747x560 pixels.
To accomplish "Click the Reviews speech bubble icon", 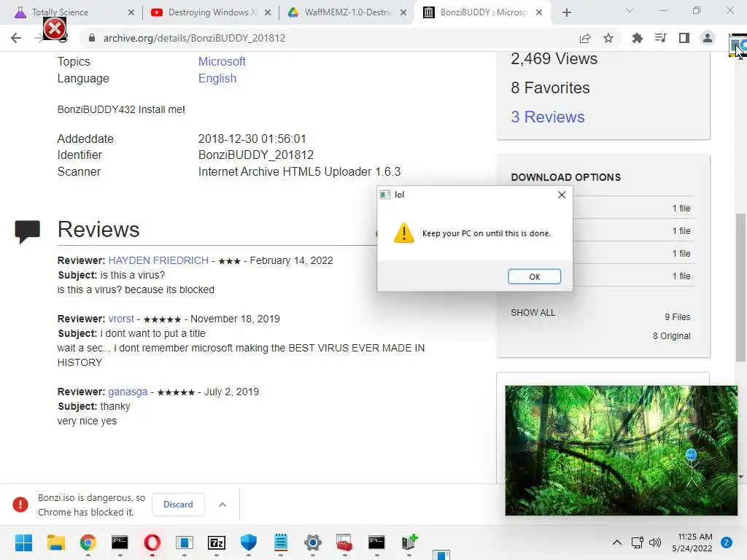I will (27, 231).
